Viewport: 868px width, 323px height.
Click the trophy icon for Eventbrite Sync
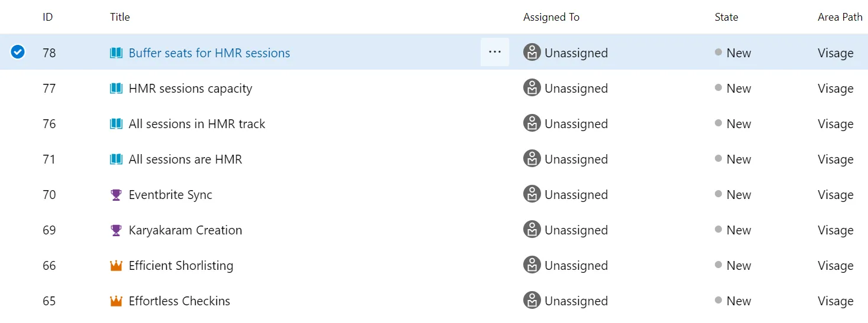coord(116,195)
